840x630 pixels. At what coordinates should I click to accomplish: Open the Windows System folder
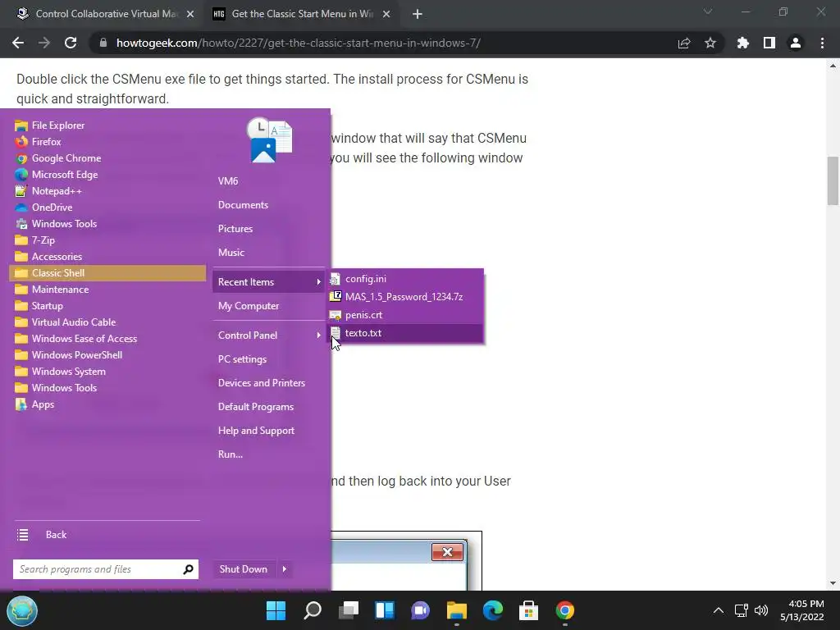click(x=107, y=372)
